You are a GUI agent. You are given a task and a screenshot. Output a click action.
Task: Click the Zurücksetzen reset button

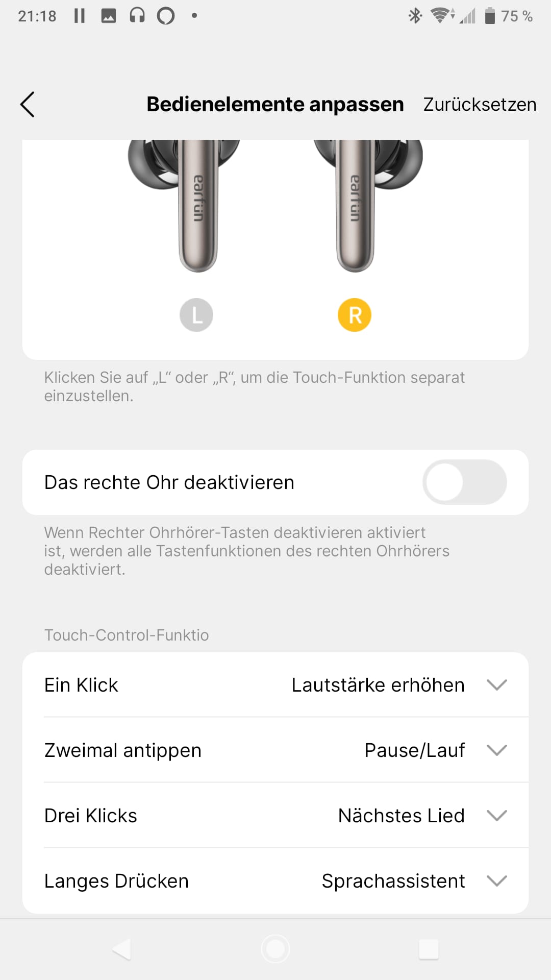coord(480,105)
